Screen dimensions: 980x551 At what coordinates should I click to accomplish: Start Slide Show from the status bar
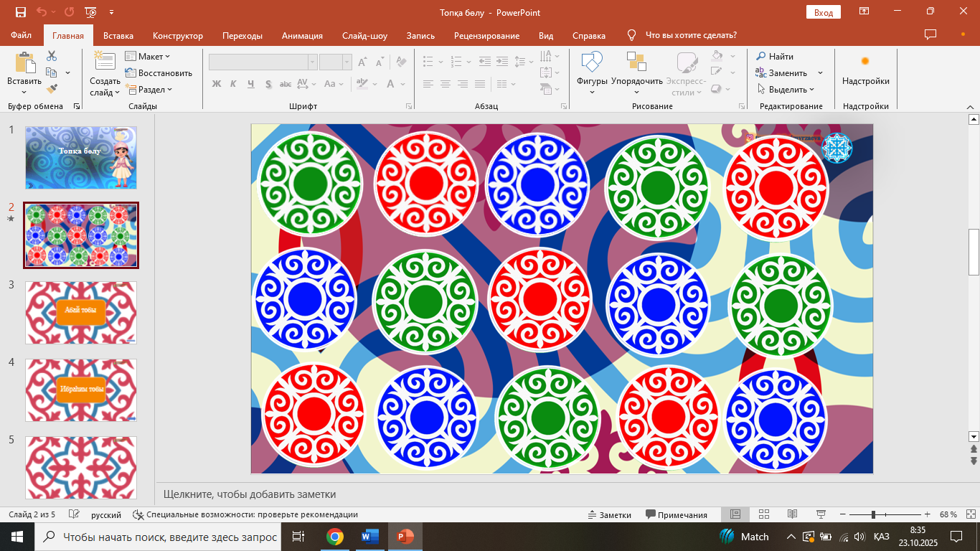tap(821, 514)
